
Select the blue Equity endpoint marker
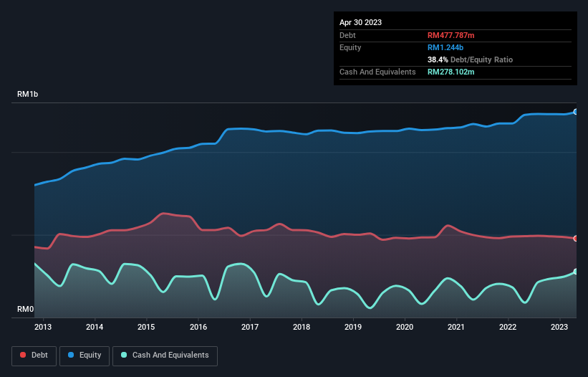click(576, 112)
